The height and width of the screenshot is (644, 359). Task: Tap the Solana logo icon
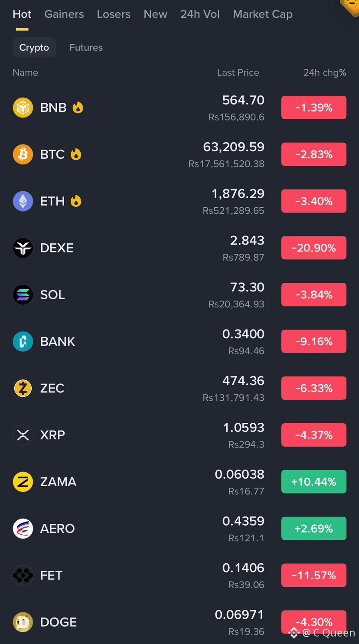tap(23, 295)
